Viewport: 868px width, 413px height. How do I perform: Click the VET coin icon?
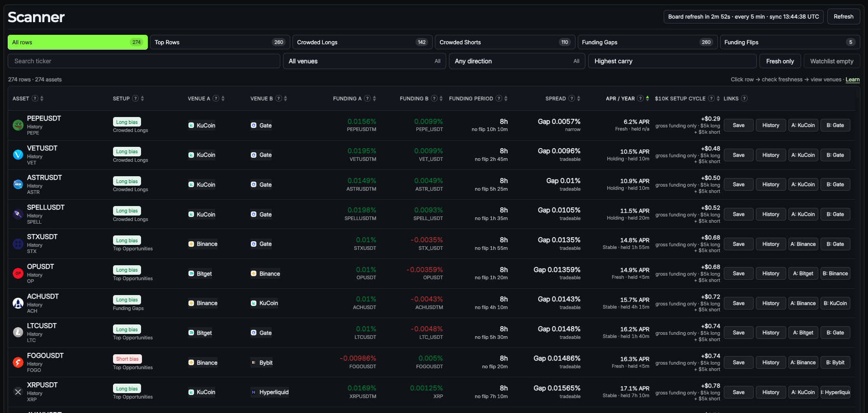[18, 155]
